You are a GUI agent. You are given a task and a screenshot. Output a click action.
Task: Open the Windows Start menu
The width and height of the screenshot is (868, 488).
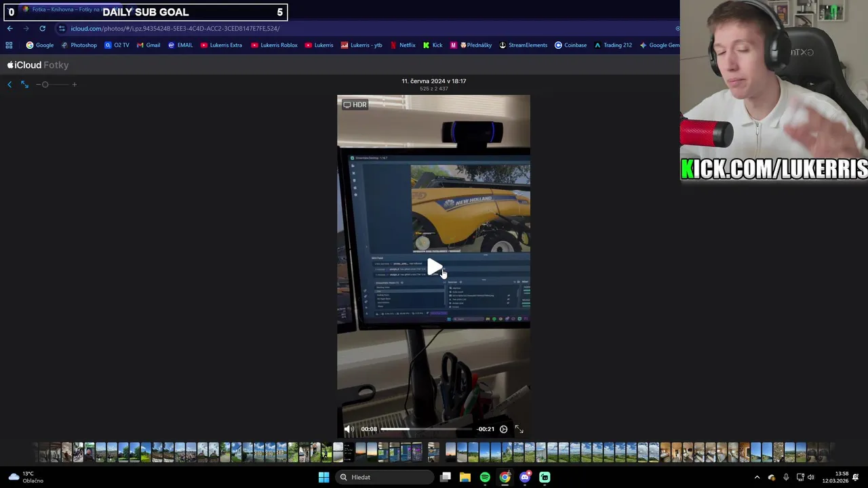tap(323, 477)
